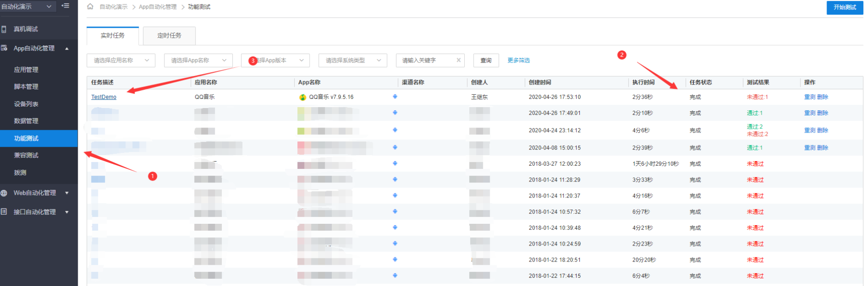Switch to the 定时任务 tab
This screenshot has height=286, width=868.
click(x=169, y=35)
